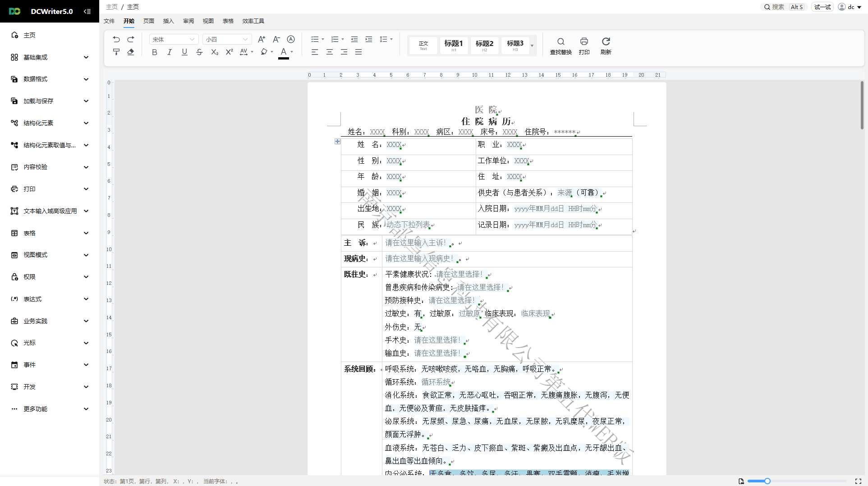The image size is (868, 486).
Task: Click the 打印 print icon
Action: click(x=584, y=45)
